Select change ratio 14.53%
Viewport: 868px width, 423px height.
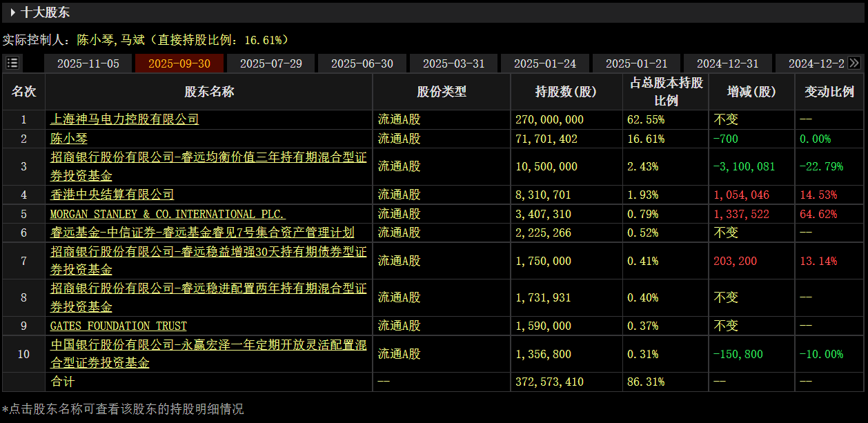(818, 195)
